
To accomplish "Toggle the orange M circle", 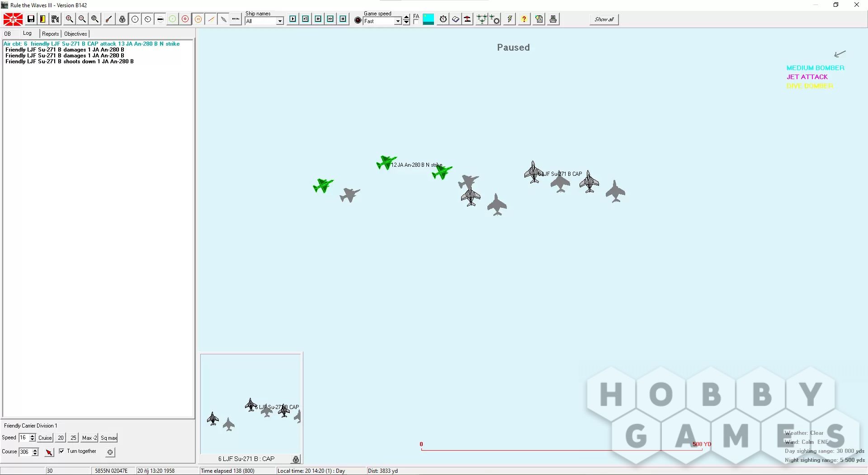I will [x=198, y=19].
